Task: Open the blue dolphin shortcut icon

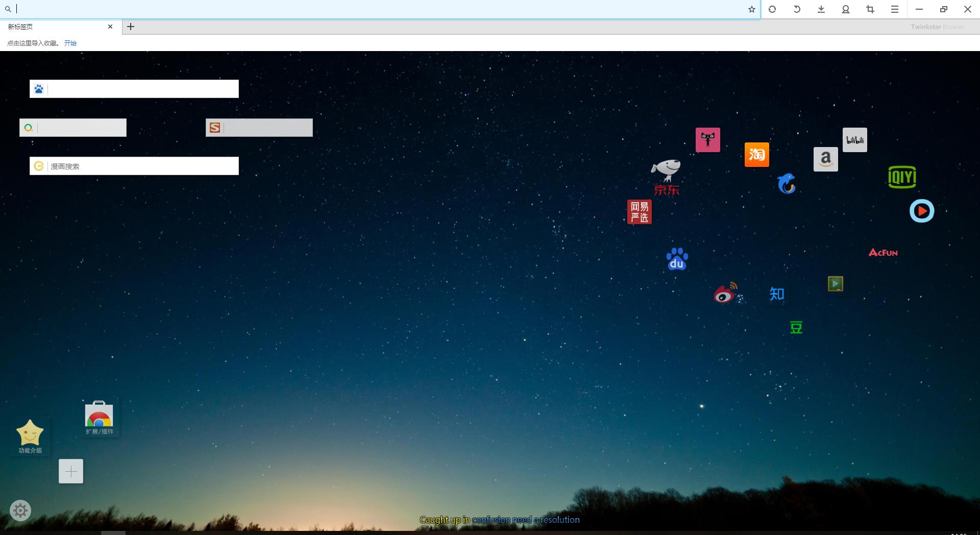Action: pos(787,184)
